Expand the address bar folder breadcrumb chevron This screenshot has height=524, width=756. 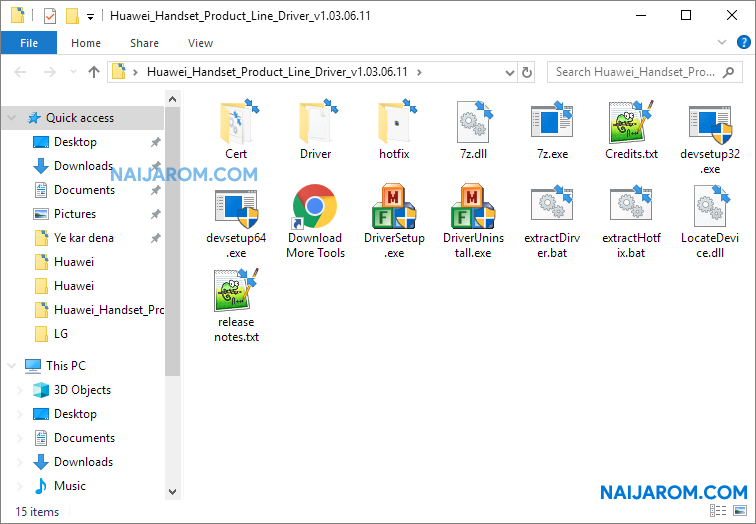pyautogui.click(x=419, y=72)
